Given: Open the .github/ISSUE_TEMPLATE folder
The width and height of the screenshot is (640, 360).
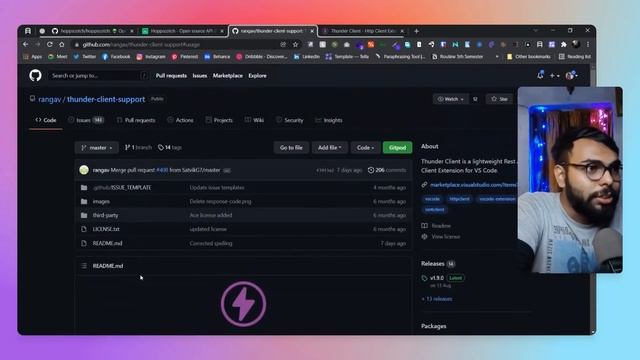Looking at the screenshot, I should point(122,187).
